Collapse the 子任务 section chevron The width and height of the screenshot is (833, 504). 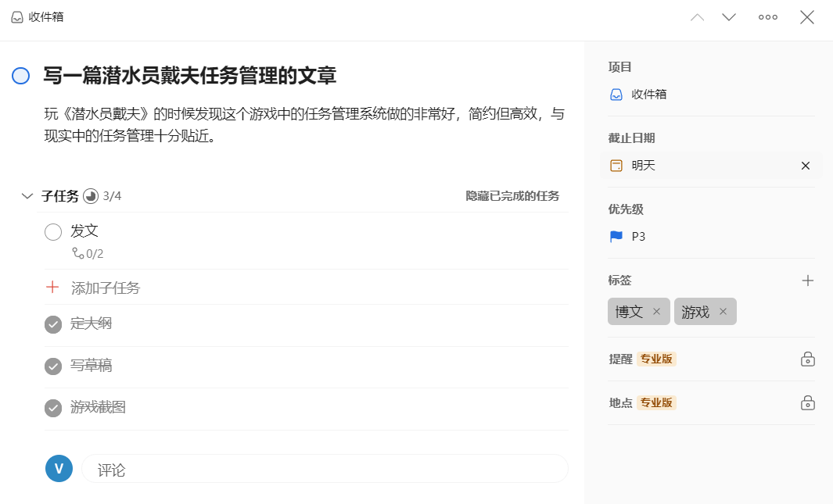click(x=27, y=196)
